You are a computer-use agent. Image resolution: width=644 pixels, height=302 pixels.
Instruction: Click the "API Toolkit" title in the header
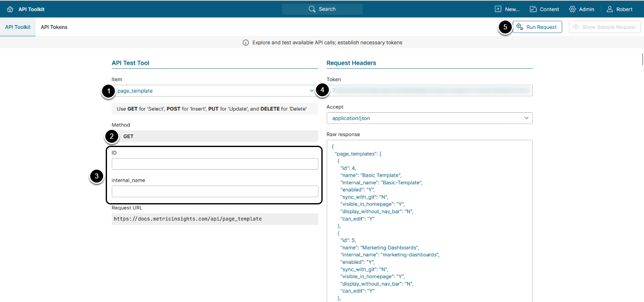[31, 9]
